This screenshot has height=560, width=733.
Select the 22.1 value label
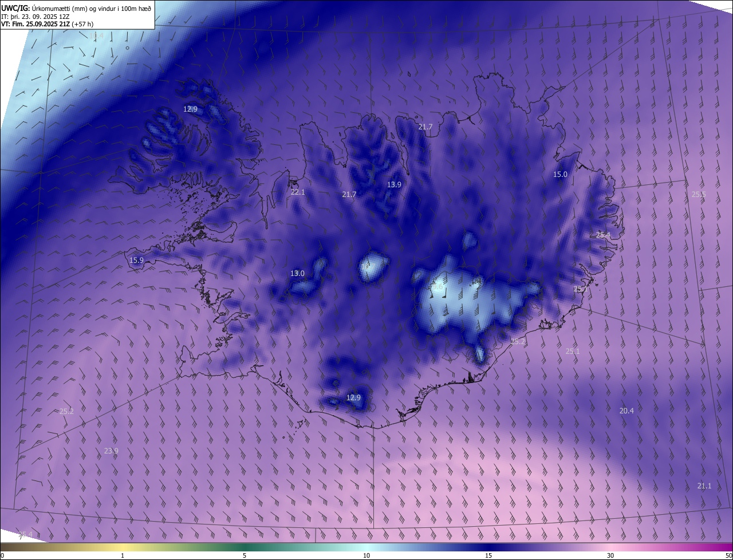[x=298, y=192]
